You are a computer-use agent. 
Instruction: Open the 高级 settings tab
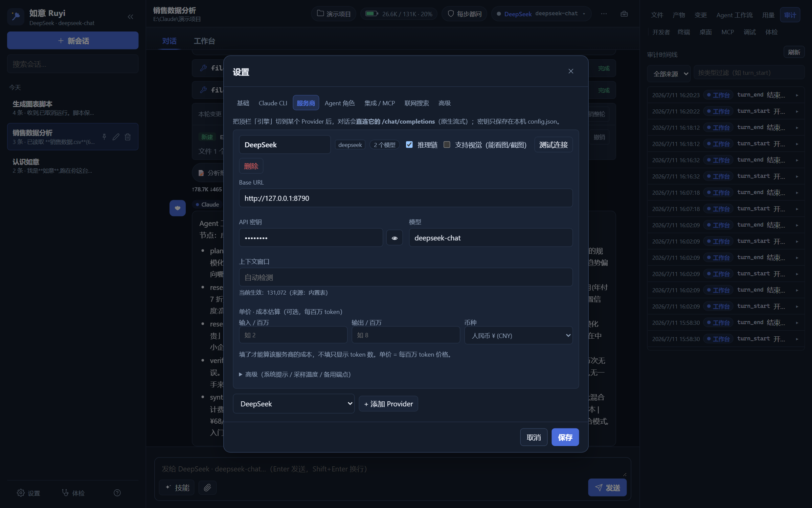point(445,103)
